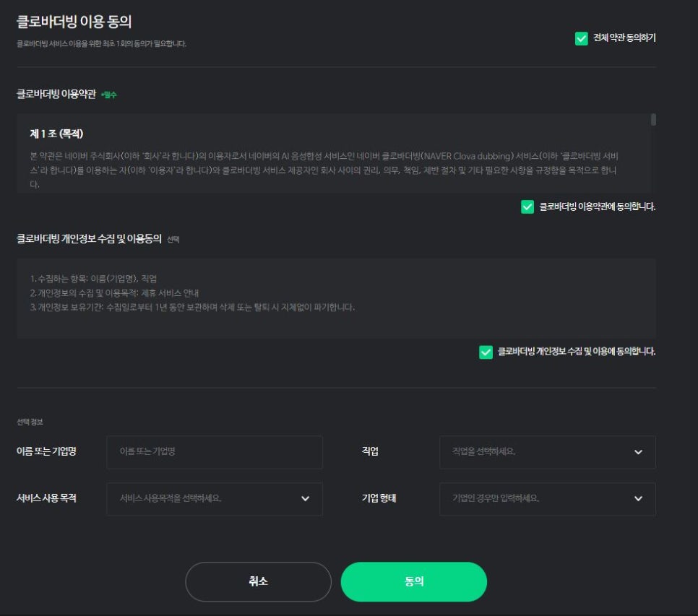The width and height of the screenshot is (698, 616).
Task: Expand the 기업 형태 dropdown
Action: (x=547, y=498)
